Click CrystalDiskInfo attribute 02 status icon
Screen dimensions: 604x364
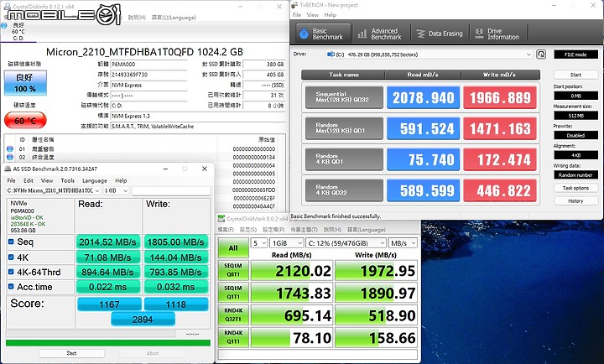(x=10, y=157)
